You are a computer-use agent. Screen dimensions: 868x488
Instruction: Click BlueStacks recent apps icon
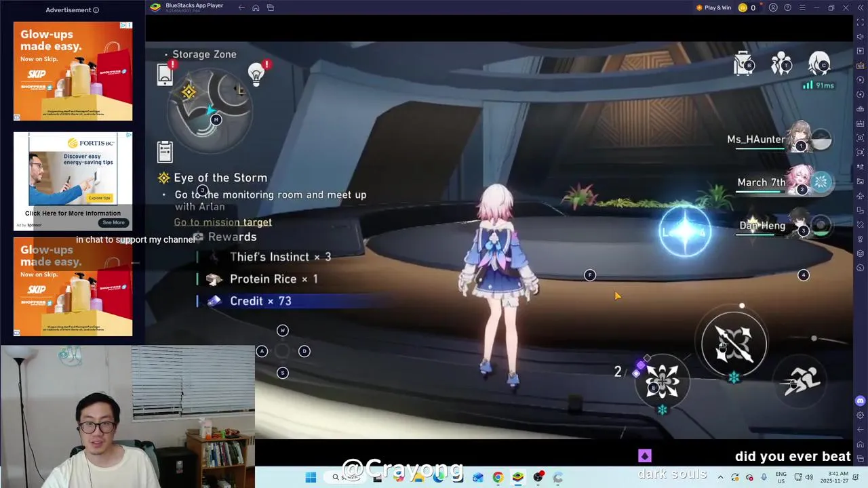click(270, 7)
